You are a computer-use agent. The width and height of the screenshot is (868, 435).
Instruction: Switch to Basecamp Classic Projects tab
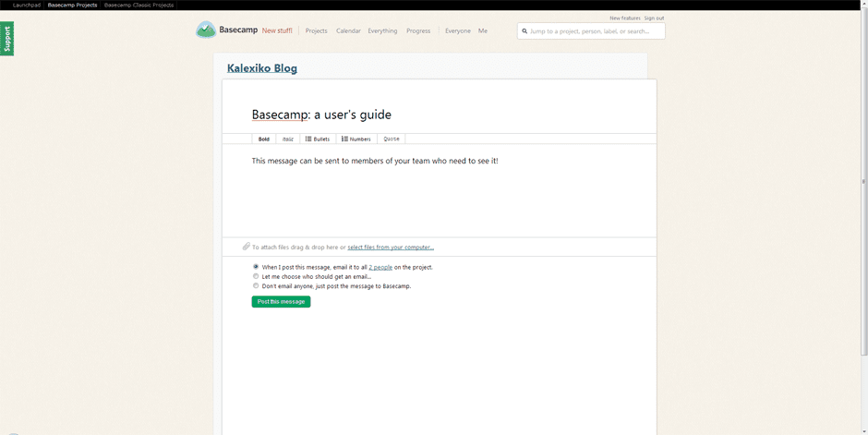pos(139,6)
